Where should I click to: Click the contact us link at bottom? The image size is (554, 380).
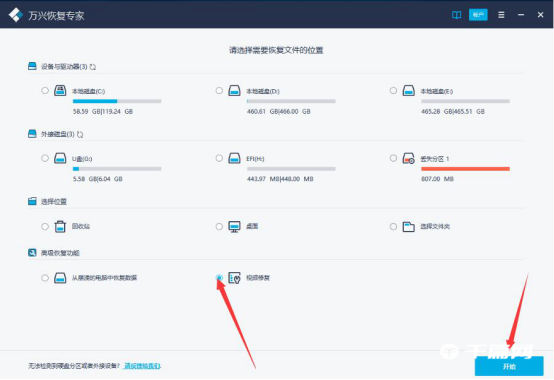(142, 366)
